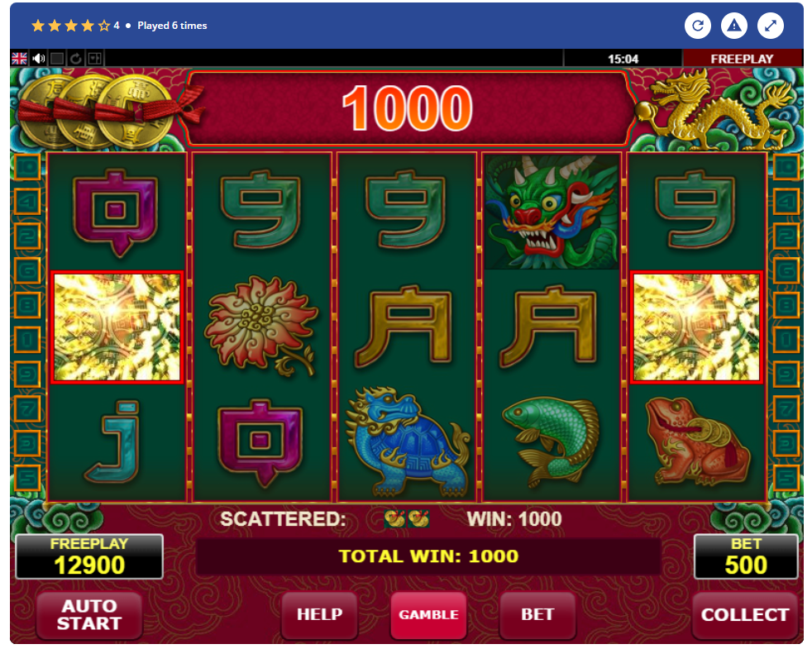Open the BET selector button
This screenshot has height=649, width=812.
537,615
